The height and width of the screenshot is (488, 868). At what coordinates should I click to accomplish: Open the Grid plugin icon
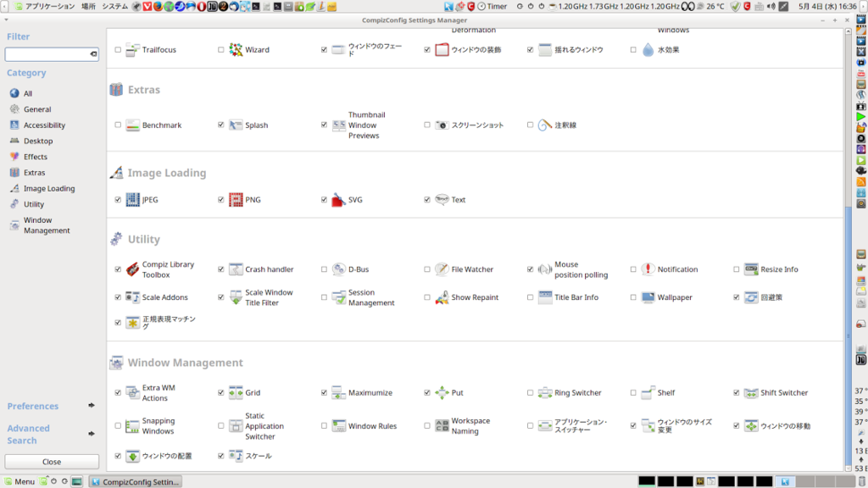coord(236,393)
